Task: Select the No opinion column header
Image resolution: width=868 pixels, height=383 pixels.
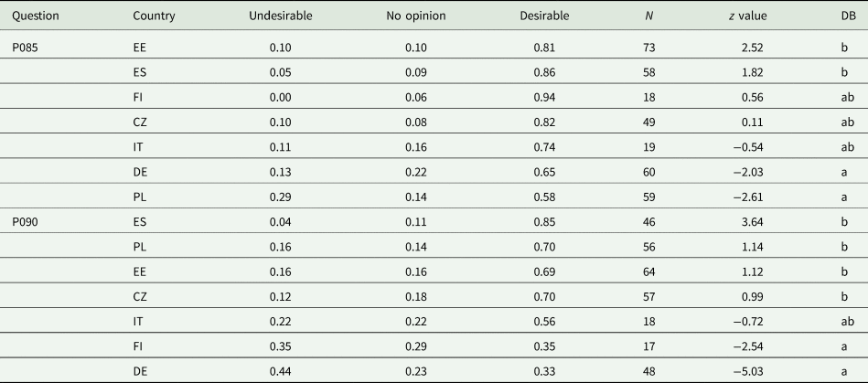Action: click(x=413, y=17)
